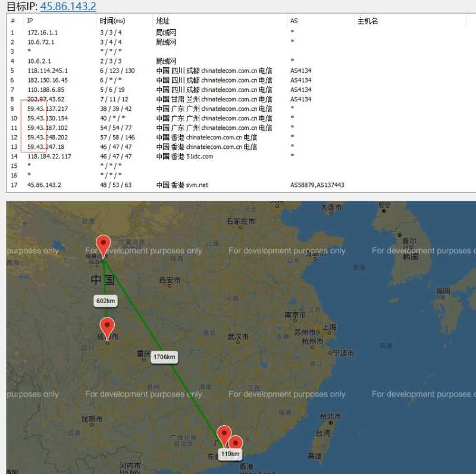The height and width of the screenshot is (474, 476).
Task: Select hop 6 IP 182.150.16.45
Action: [48, 80]
